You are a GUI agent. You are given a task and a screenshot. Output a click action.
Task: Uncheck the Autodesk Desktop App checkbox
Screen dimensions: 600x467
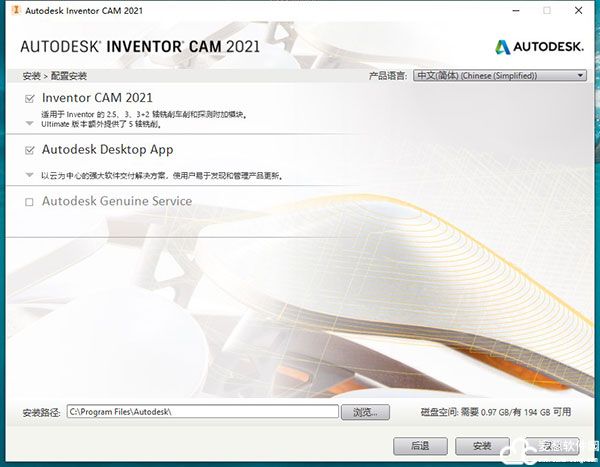coord(29,150)
